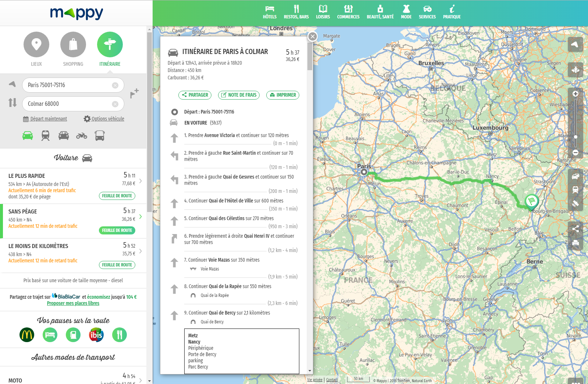Clear the Colmar 68000 destination field
The height and width of the screenshot is (384, 588).
[115, 104]
